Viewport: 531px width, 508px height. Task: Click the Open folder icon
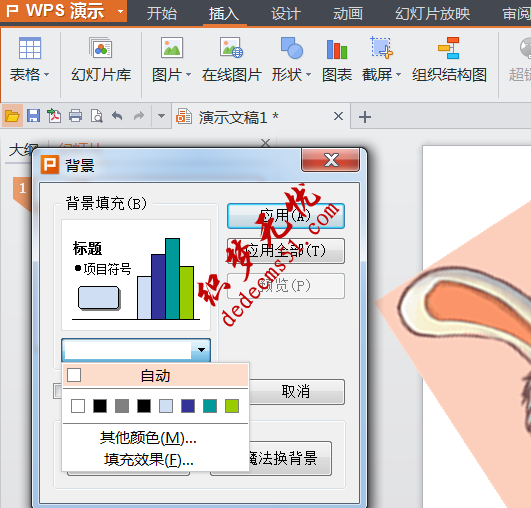pos(12,116)
